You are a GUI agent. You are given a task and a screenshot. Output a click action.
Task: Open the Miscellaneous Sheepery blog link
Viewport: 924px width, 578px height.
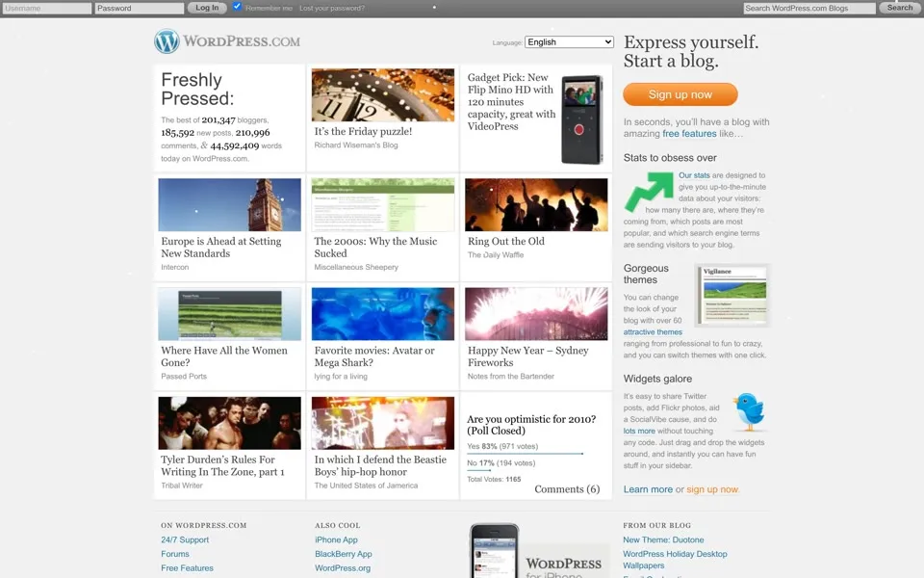pos(356,267)
